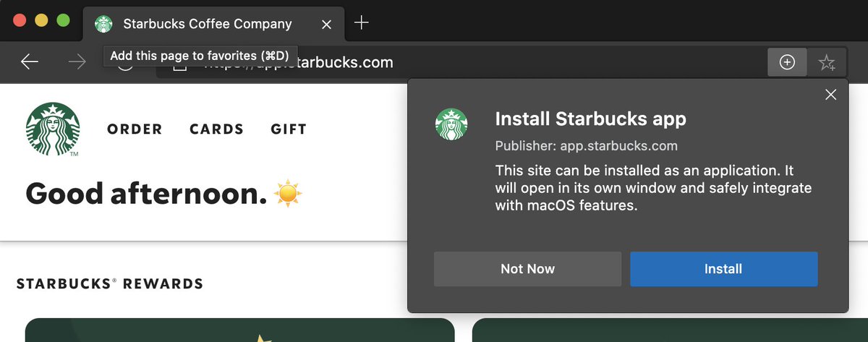Viewport: 868px width, 342px height.
Task: Click 'Install Starbucks app' title text
Action: click(x=590, y=119)
